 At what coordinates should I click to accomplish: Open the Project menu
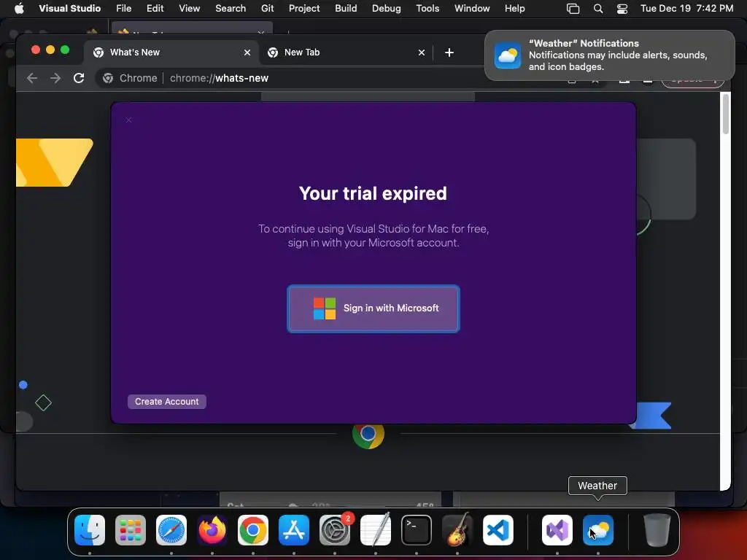304,8
